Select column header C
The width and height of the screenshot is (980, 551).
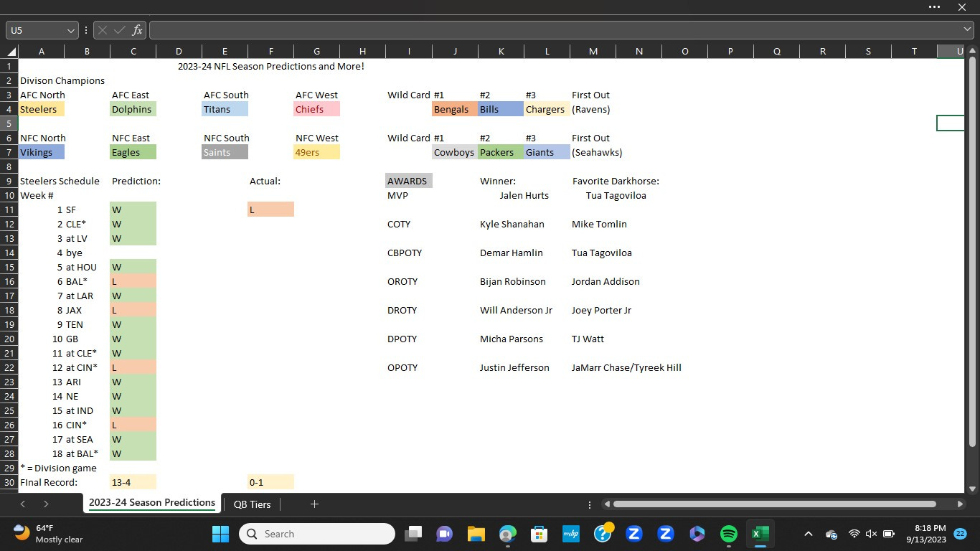[x=133, y=52]
